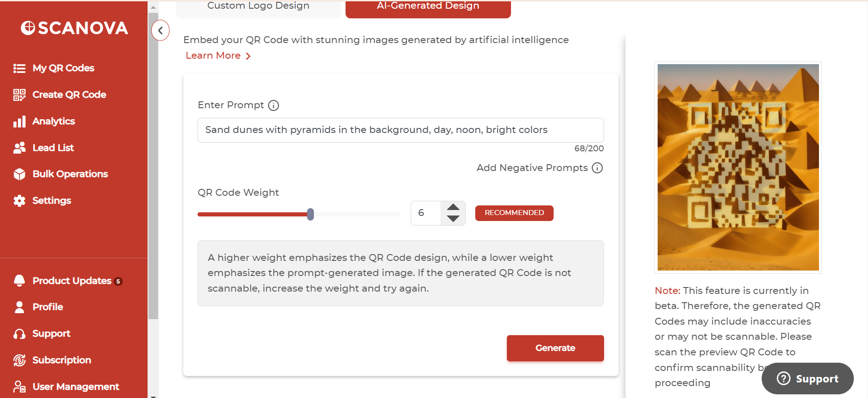Open Create QR Code via its icon
The width and height of the screenshot is (868, 398).
(19, 95)
